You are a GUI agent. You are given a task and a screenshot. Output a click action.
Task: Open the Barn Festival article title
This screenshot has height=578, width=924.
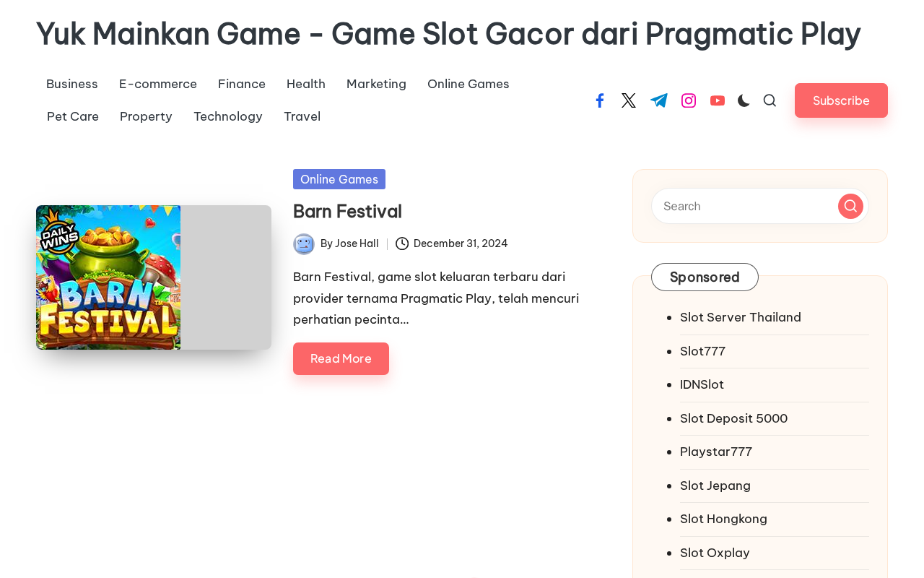coord(347,211)
